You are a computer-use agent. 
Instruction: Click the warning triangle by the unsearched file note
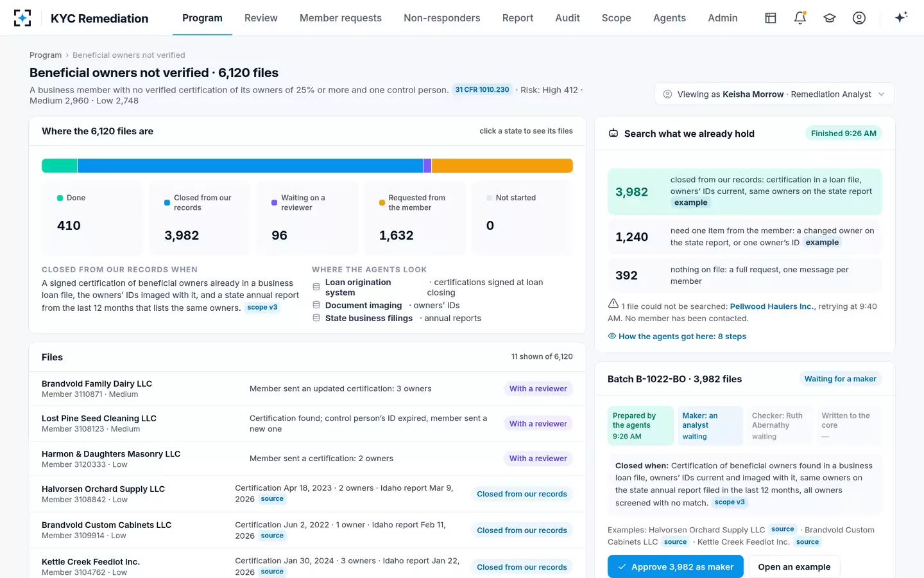[x=613, y=304]
